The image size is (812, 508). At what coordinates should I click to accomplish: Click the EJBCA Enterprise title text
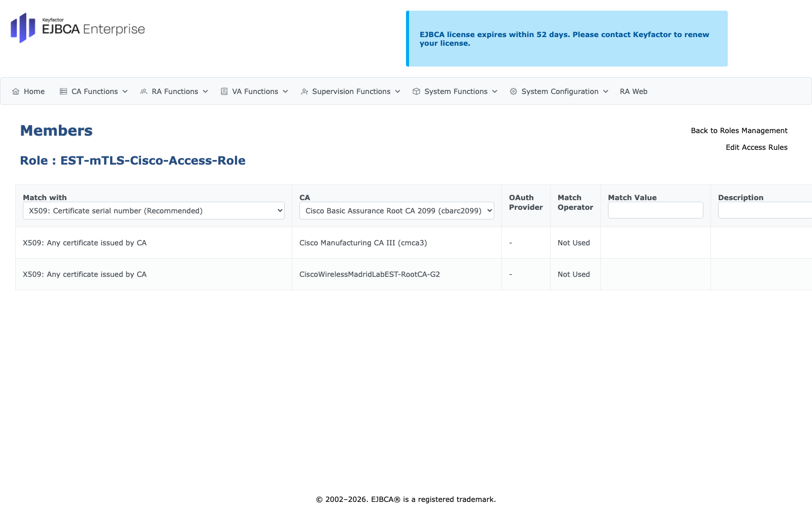pos(93,29)
